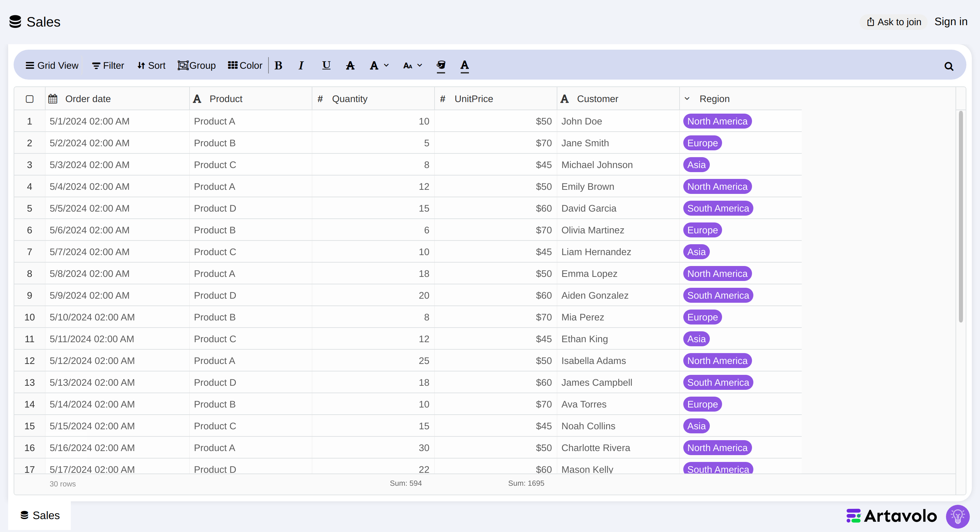The width and height of the screenshot is (980, 532).
Task: Open the search magnifier icon
Action: tap(948, 67)
